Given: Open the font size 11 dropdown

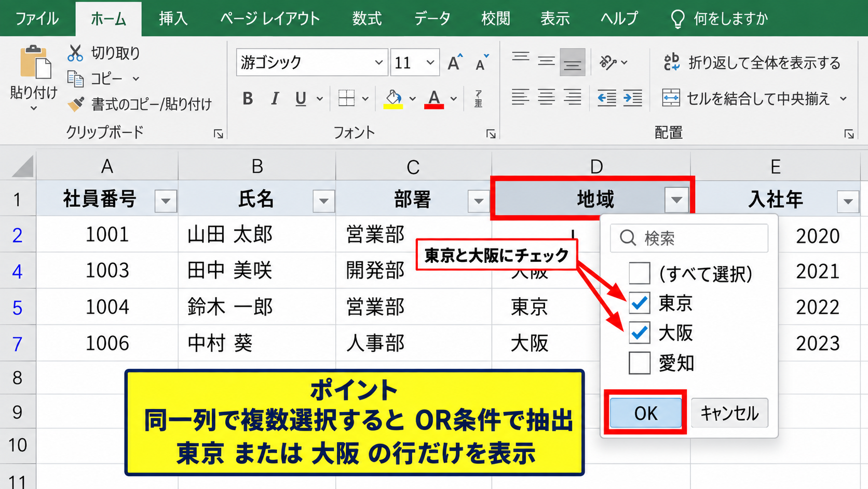Looking at the screenshot, I should click(430, 62).
